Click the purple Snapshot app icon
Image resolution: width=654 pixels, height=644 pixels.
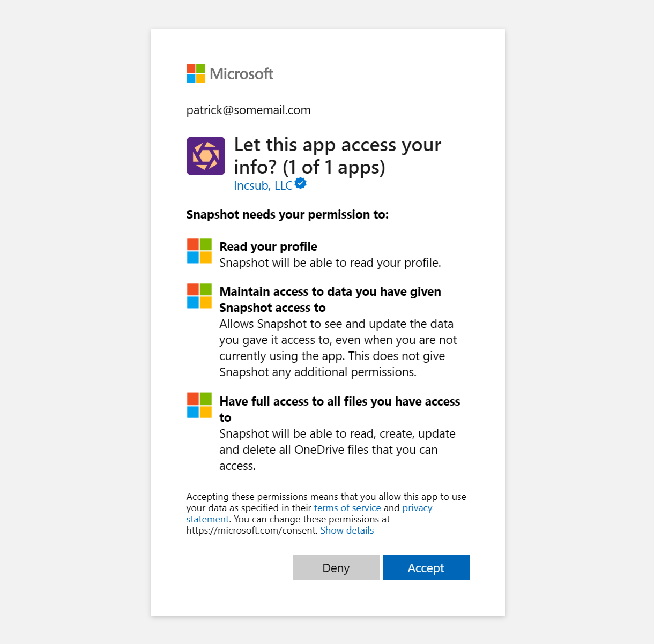206,156
